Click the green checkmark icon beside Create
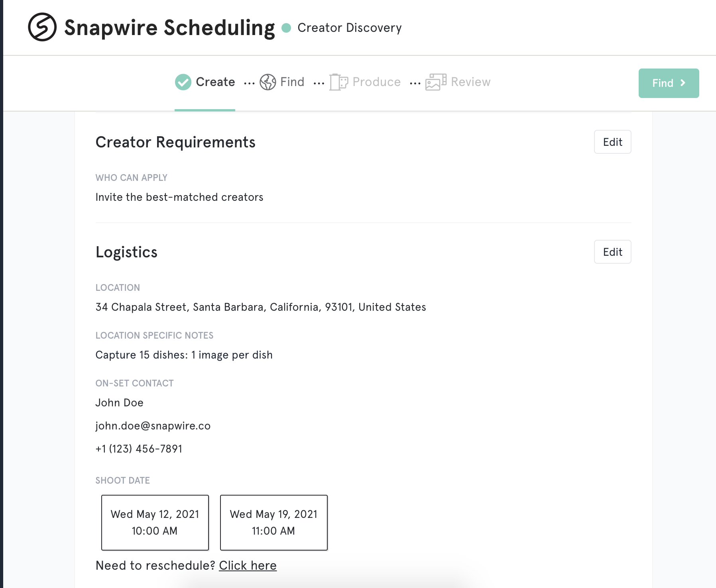This screenshot has width=716, height=588. pyautogui.click(x=183, y=82)
